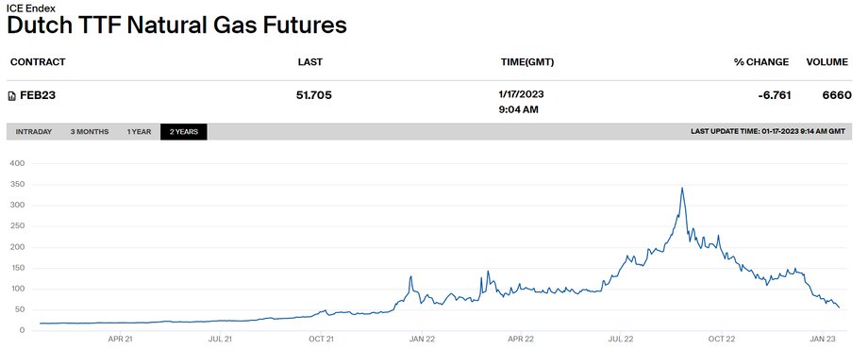Image resolution: width=868 pixels, height=348 pixels.
Task: Switch to the INTRADAY tab
Action: 34,132
